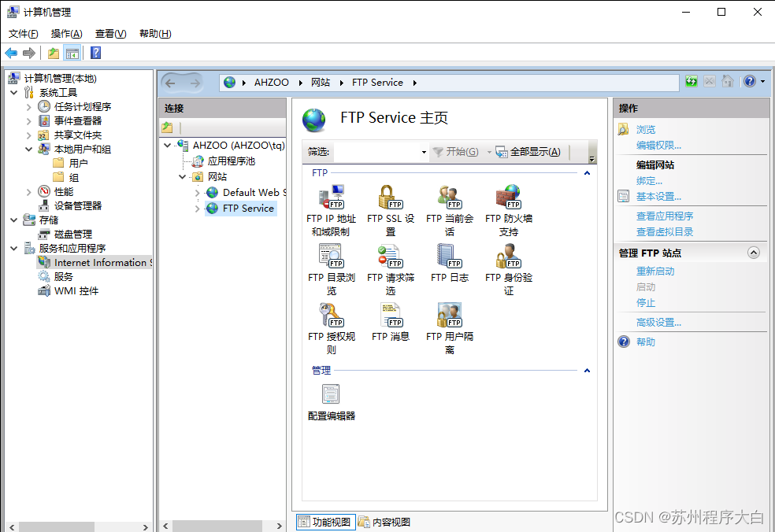Image resolution: width=775 pixels, height=532 pixels.
Task: Expand the 任务计划程序 node
Action: pyautogui.click(x=28, y=107)
